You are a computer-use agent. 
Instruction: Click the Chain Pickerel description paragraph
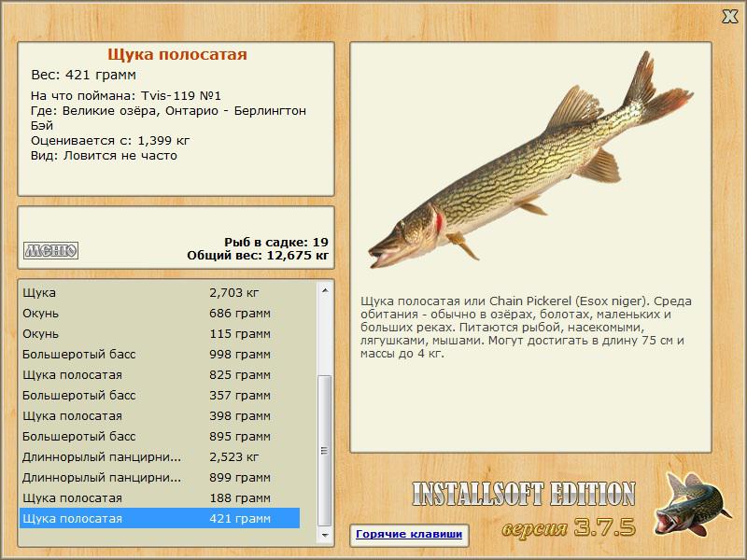point(526,328)
